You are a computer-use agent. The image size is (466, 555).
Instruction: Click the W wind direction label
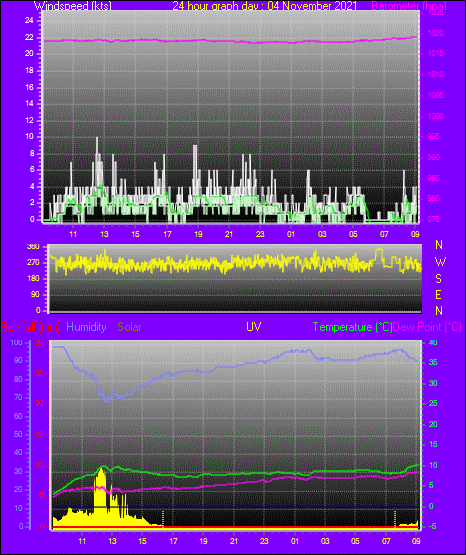pyautogui.click(x=440, y=262)
